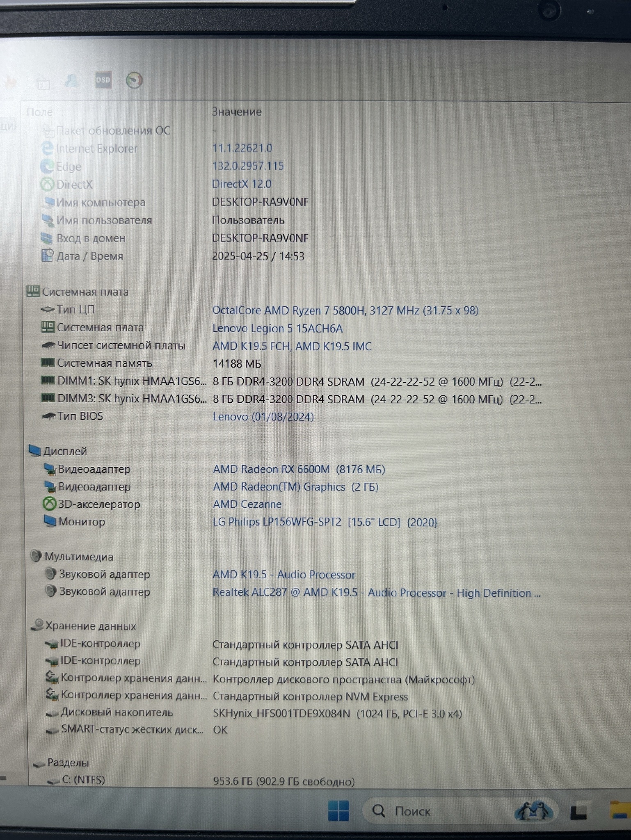Open the Internet Explorer version link 11.1.22621.0

pyautogui.click(x=242, y=148)
